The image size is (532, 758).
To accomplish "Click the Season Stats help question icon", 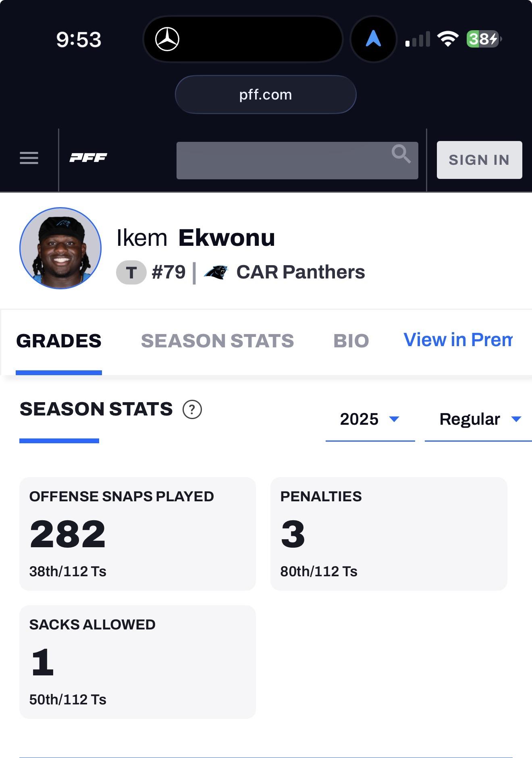I will tap(192, 410).
